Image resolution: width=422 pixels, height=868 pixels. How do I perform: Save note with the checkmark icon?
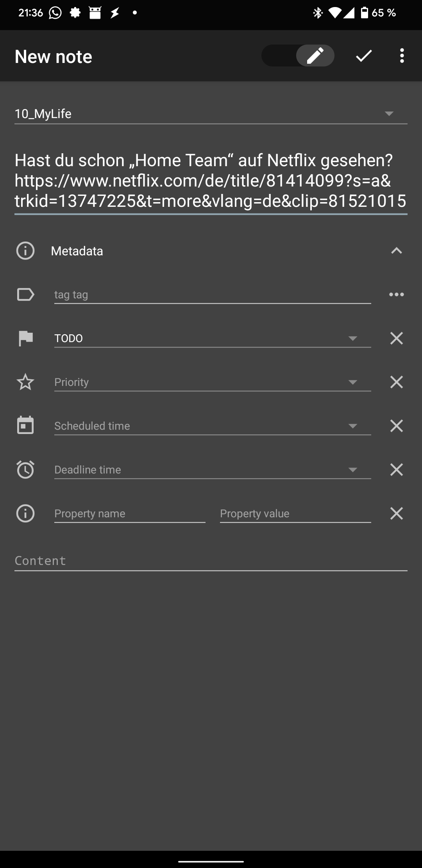tap(363, 56)
